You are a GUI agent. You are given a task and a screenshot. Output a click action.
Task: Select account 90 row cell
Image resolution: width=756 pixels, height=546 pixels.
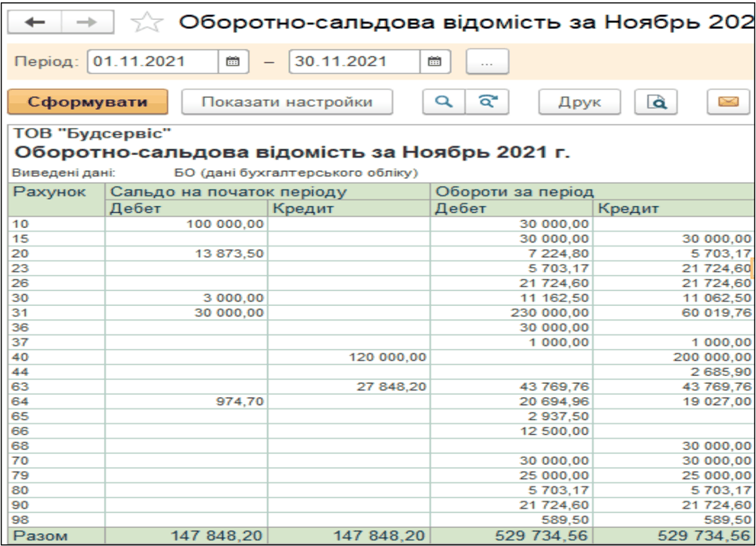tap(56, 505)
